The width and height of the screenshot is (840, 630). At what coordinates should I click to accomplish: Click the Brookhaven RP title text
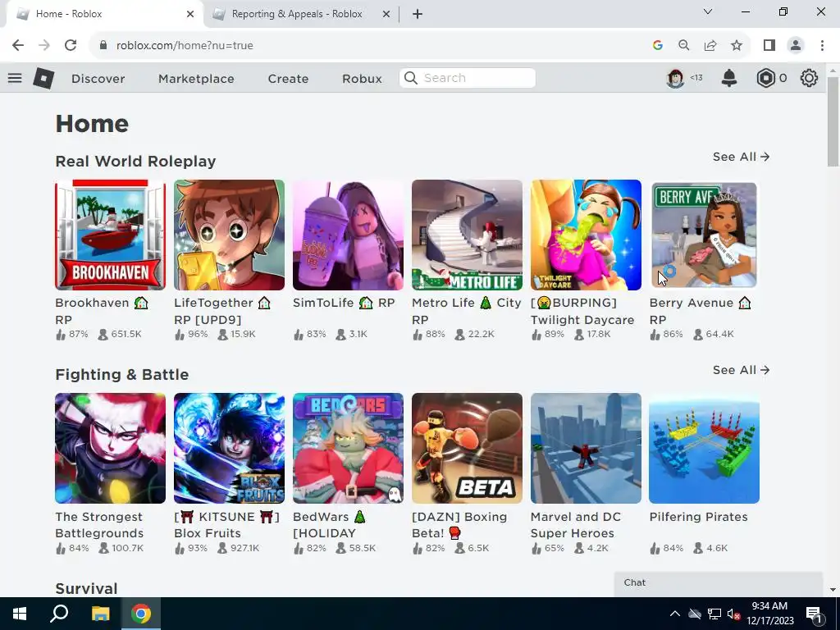pyautogui.click(x=102, y=311)
